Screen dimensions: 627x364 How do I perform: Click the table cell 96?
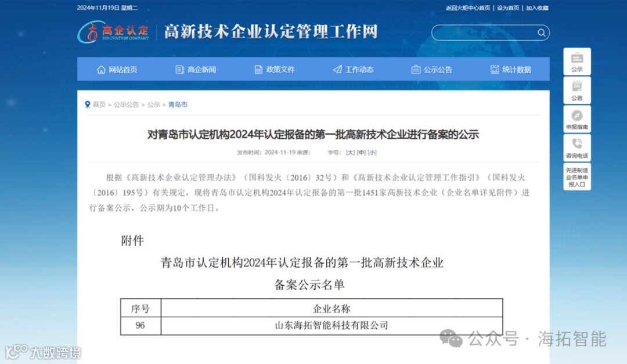[140, 326]
